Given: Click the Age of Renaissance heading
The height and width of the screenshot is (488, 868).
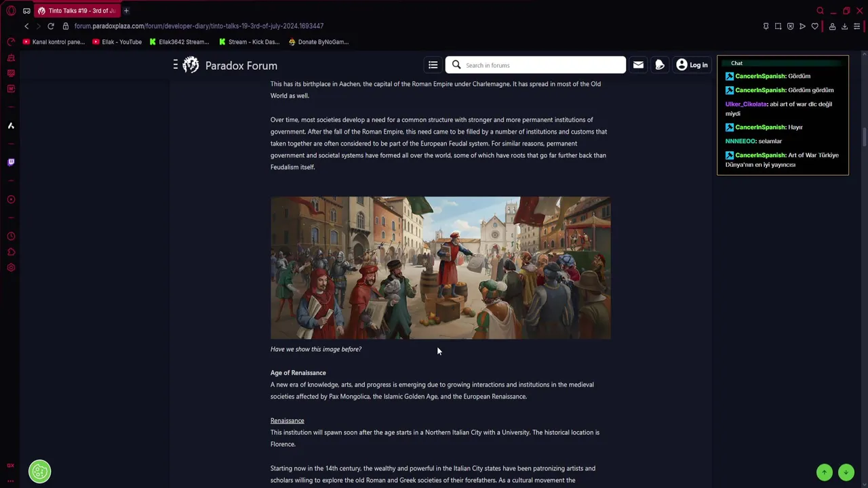Looking at the screenshot, I should [298, 373].
